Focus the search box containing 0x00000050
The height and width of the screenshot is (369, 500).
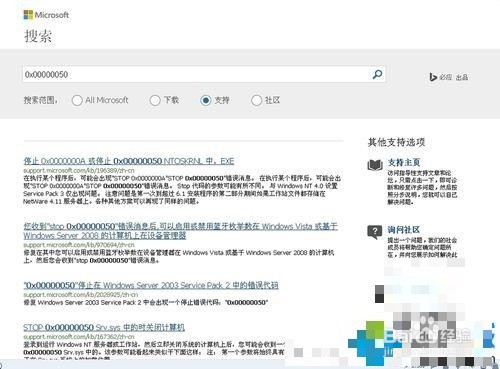pyautogui.click(x=204, y=74)
